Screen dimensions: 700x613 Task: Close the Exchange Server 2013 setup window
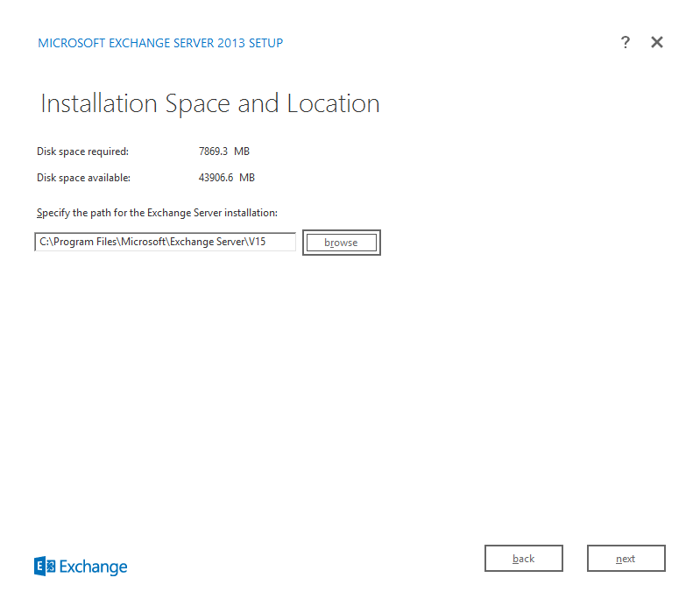[657, 42]
